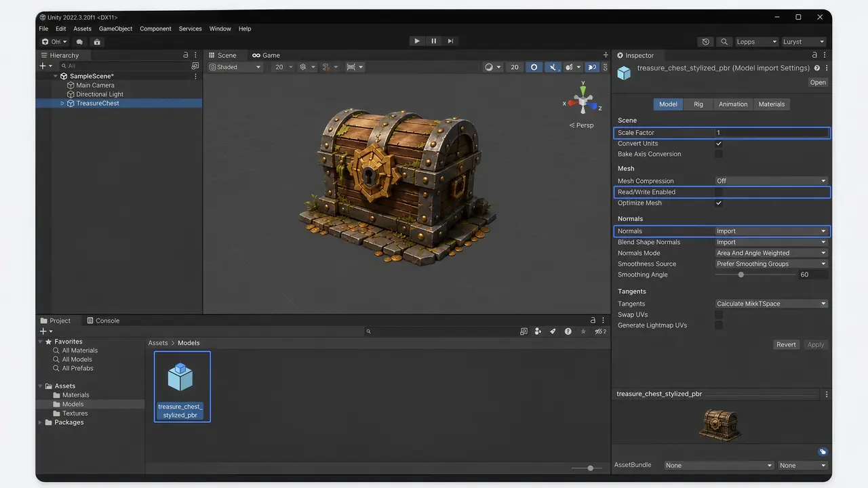The height and width of the screenshot is (488, 868).
Task: Enable Swap UVs checkbox
Action: [719, 314]
